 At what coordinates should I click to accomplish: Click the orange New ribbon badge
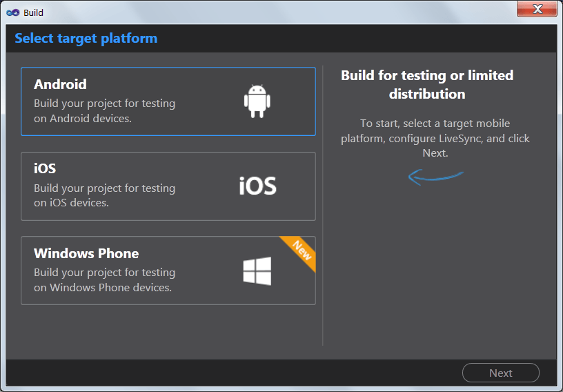[x=300, y=251]
